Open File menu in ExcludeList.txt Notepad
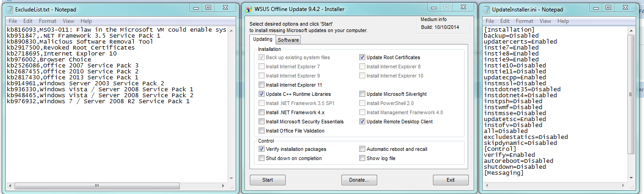This screenshot has height=194, width=644. pos(12,21)
